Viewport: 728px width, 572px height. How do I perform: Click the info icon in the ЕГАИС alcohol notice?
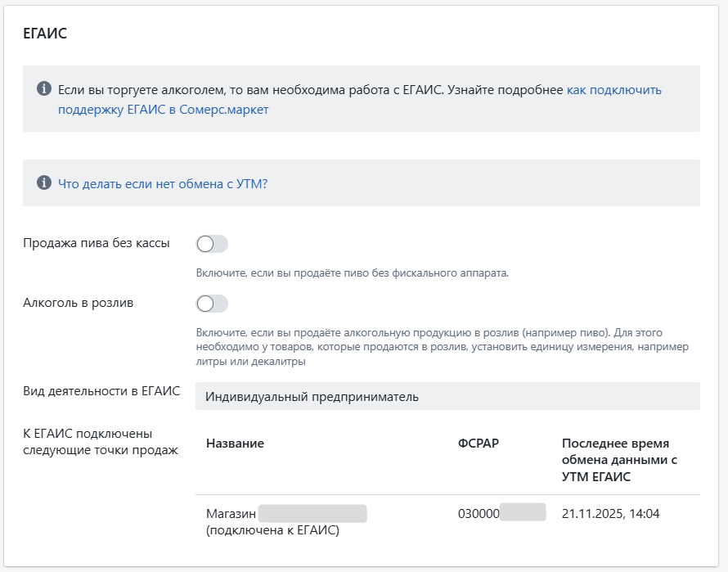click(44, 88)
